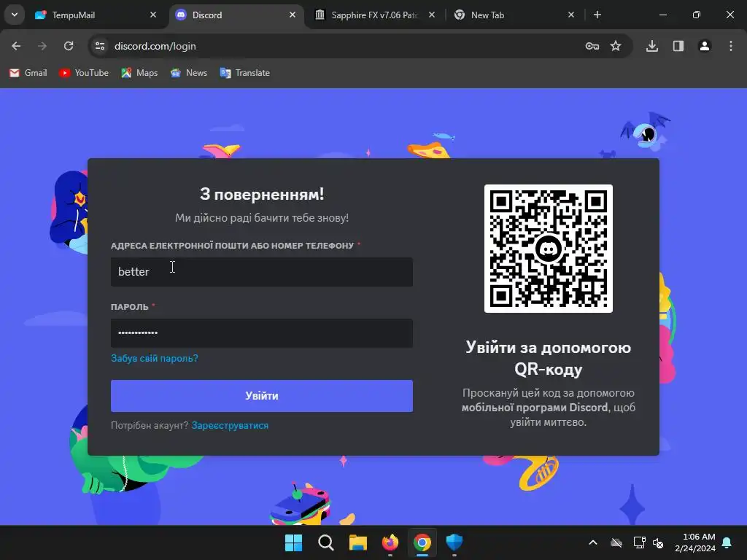Viewport: 747px width, 560px height.
Task: Open Windows Security shield on taskbar
Action: tap(454, 542)
